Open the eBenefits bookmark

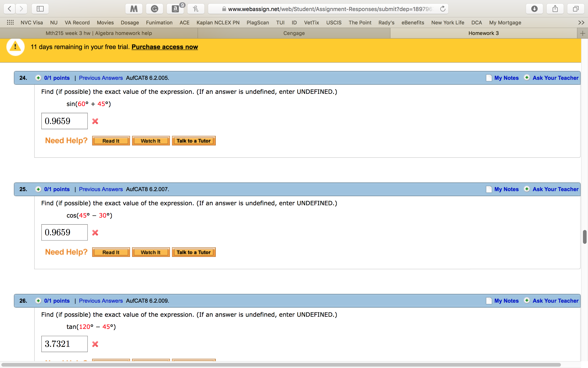click(x=413, y=23)
